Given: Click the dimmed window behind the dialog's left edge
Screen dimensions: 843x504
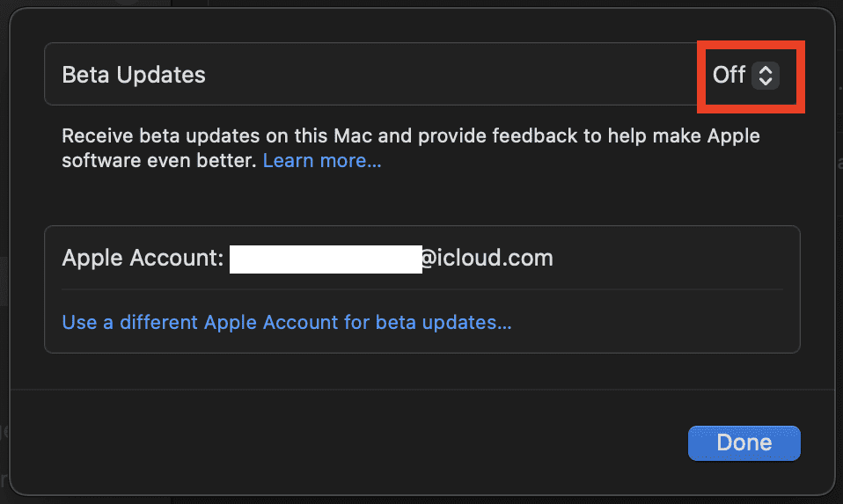Looking at the screenshot, I should (4, 281).
